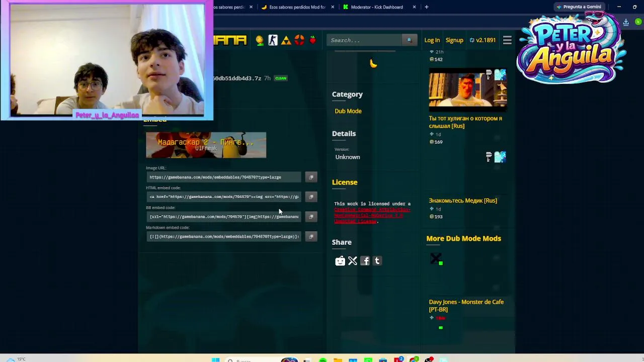Click the Log In link

[x=432, y=40]
